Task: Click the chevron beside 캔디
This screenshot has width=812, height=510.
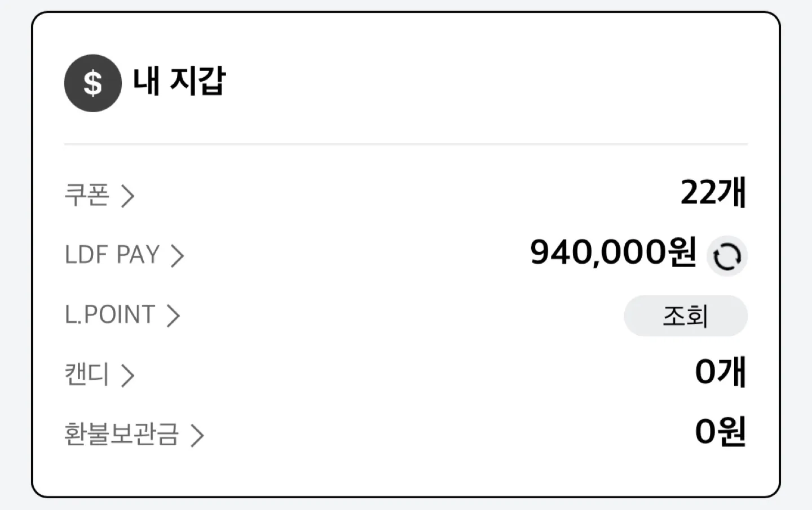Action: pos(128,375)
